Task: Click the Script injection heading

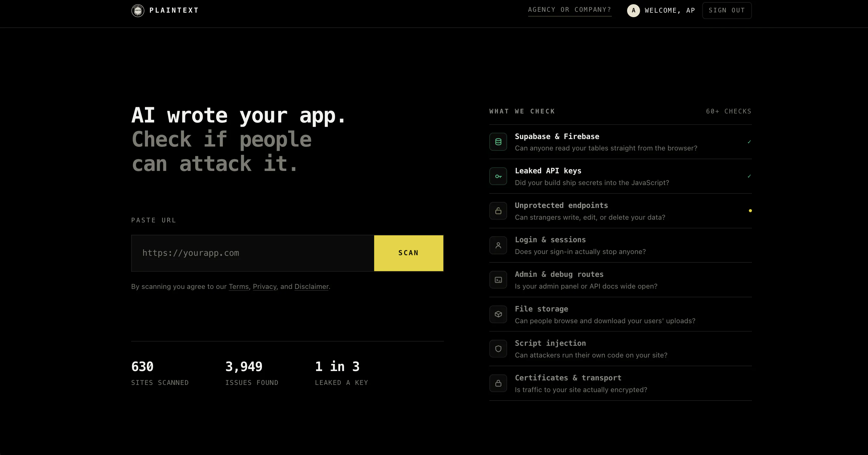Action: (x=550, y=343)
